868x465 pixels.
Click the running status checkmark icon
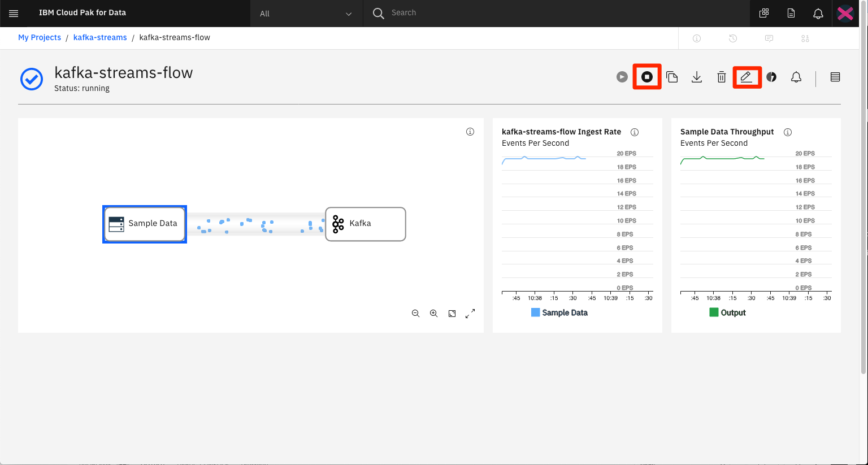pos(32,79)
